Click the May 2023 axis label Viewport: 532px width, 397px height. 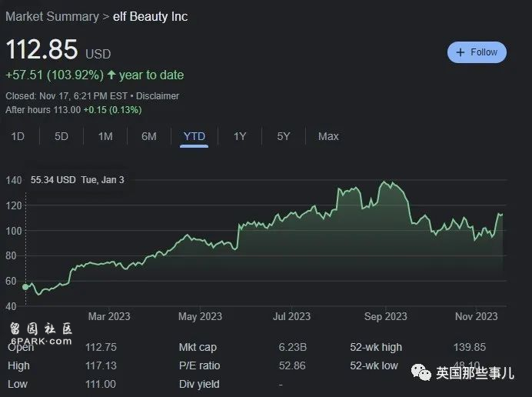tap(200, 316)
